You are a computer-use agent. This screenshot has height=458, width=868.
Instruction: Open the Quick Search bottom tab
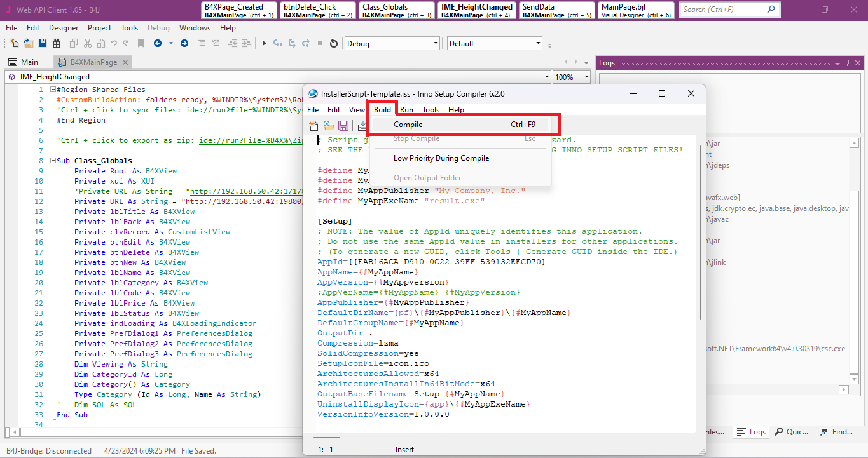(x=792, y=432)
